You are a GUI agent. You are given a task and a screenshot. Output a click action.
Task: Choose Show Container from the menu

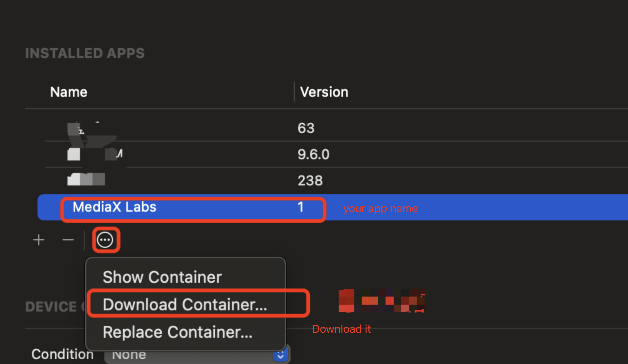tap(162, 277)
